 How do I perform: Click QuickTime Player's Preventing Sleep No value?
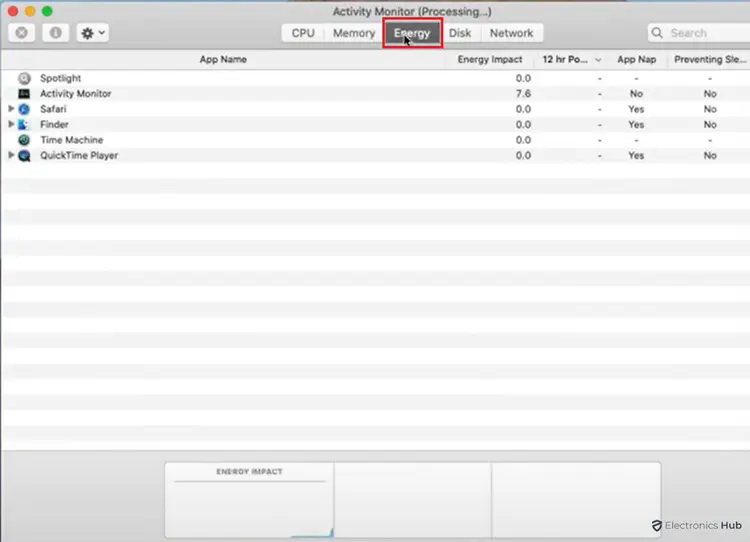coord(710,155)
